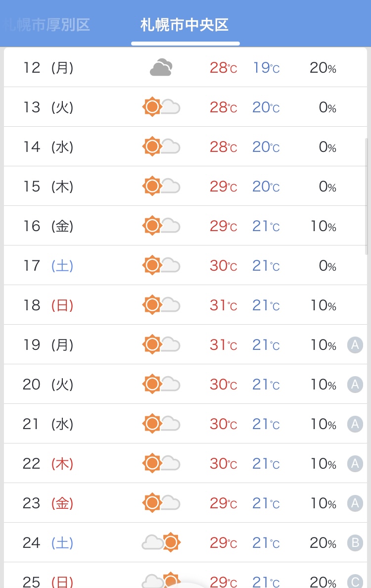Screen dimensions: 371x588
Task: Open the 18 (日) forecast row
Action: point(185,305)
